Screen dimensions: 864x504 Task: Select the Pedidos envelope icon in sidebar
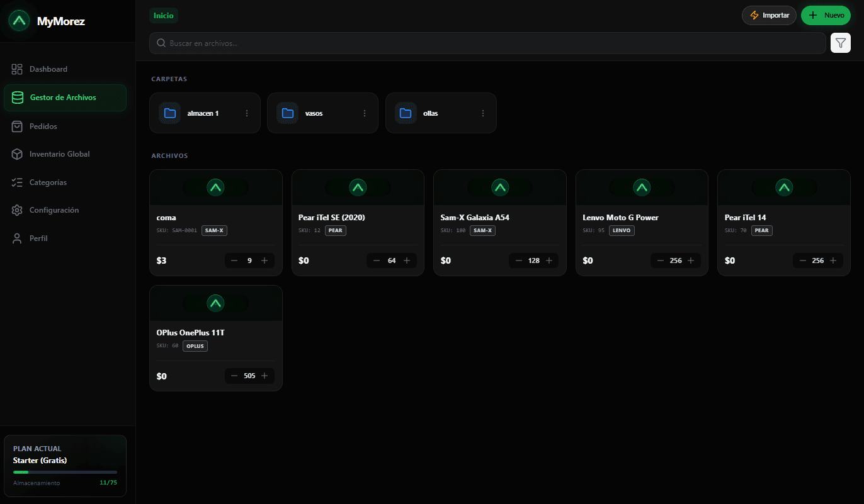(18, 126)
